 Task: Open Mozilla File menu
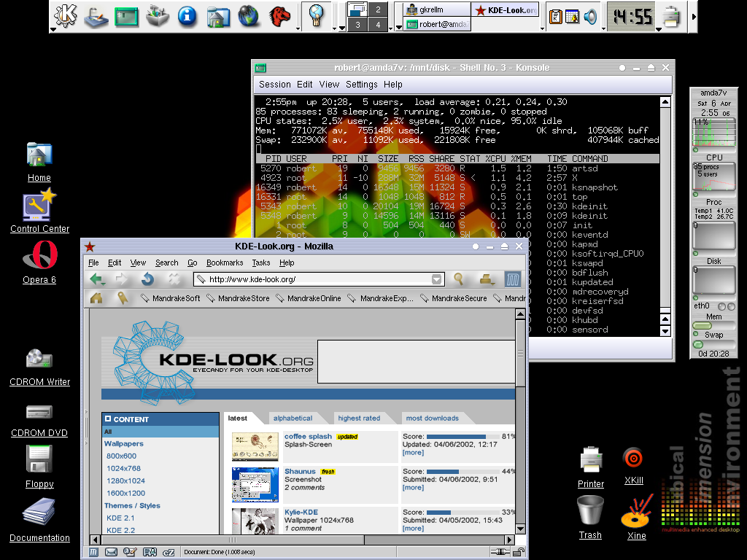click(x=93, y=262)
